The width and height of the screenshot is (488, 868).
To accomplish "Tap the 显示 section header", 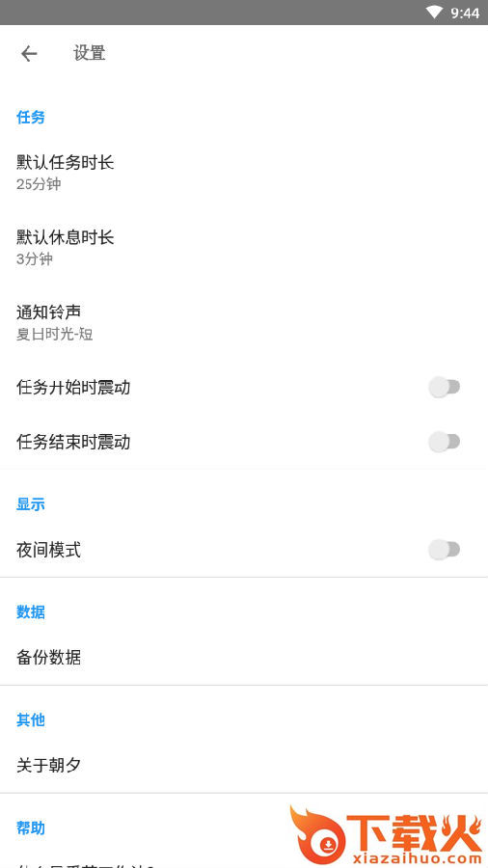I will 31,504.
